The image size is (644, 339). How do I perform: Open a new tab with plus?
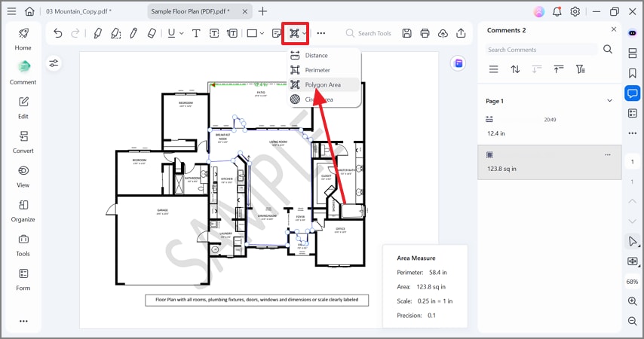coord(262,11)
